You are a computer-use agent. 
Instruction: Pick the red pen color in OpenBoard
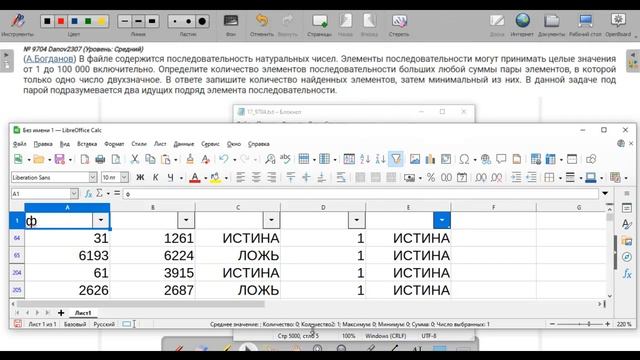pyautogui.click(x=61, y=21)
